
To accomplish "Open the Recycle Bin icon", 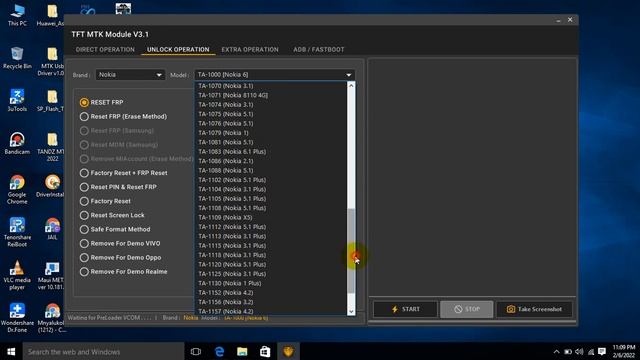I will click(x=17, y=58).
